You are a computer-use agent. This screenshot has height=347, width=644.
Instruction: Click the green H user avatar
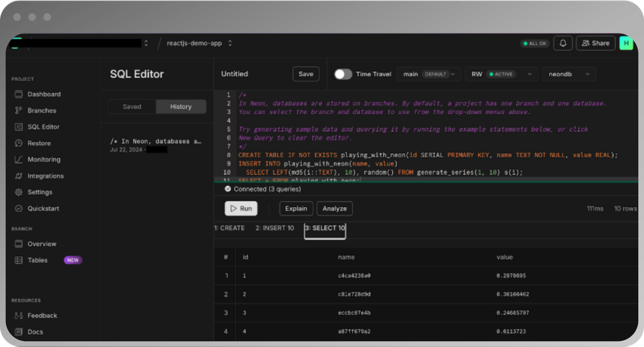pyautogui.click(x=626, y=43)
